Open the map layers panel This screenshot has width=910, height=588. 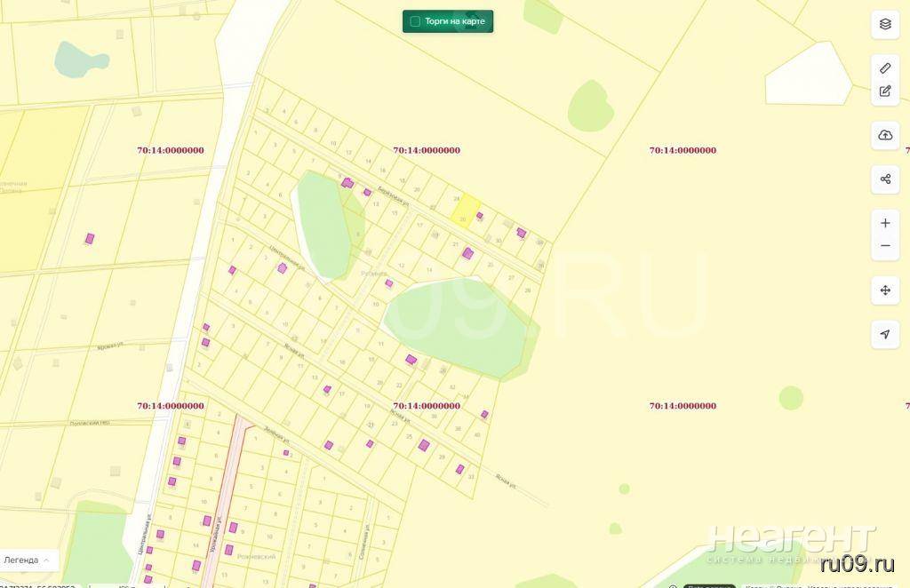coord(885,24)
